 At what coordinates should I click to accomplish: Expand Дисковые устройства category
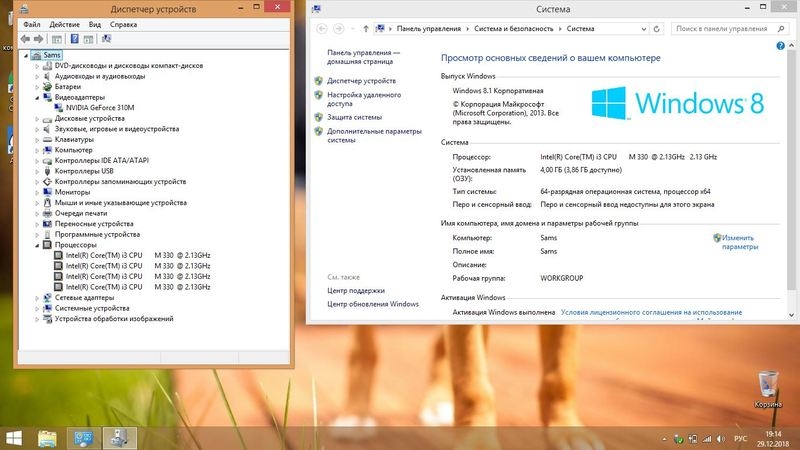pyautogui.click(x=37, y=118)
